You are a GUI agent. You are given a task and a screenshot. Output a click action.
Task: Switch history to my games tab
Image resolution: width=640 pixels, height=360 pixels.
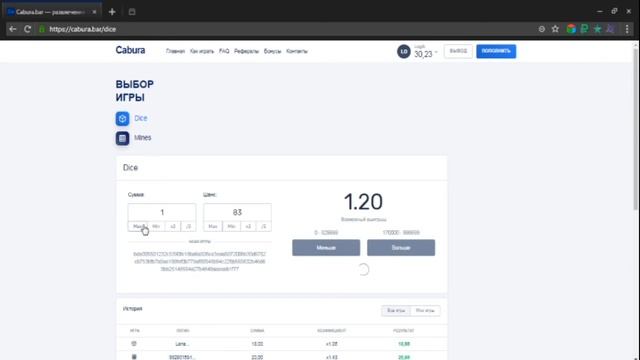tap(425, 311)
